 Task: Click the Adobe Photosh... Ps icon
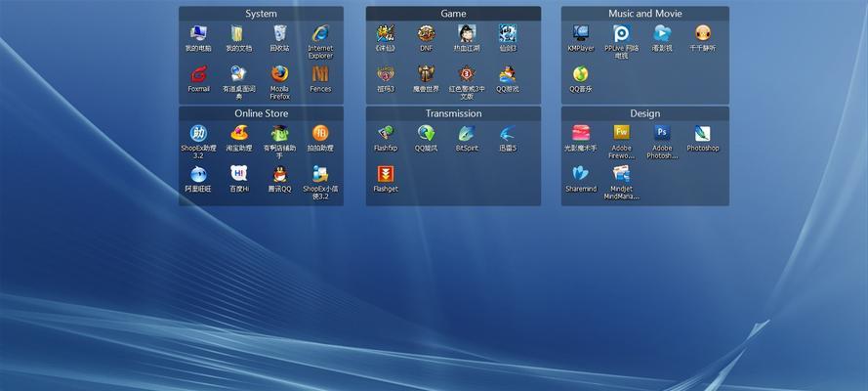(x=662, y=134)
